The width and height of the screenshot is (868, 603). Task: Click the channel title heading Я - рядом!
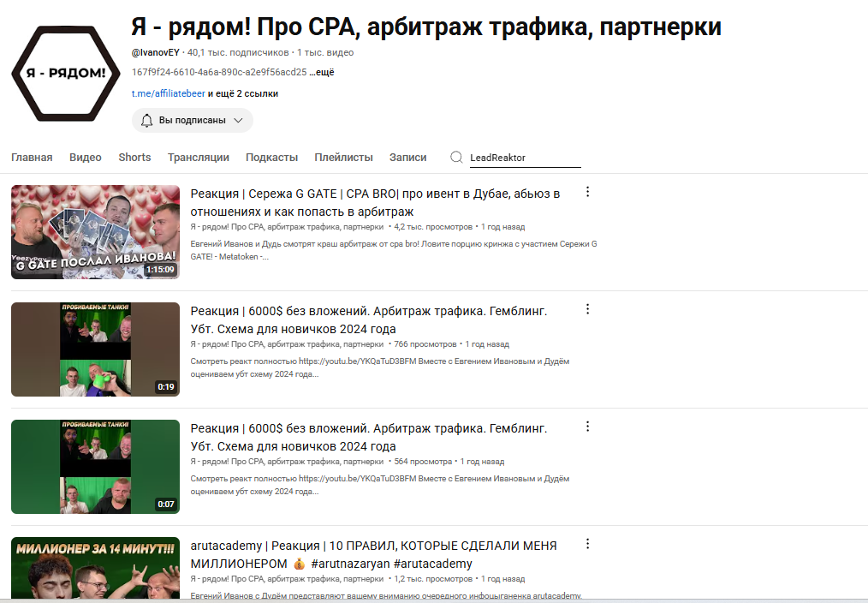coord(426,27)
